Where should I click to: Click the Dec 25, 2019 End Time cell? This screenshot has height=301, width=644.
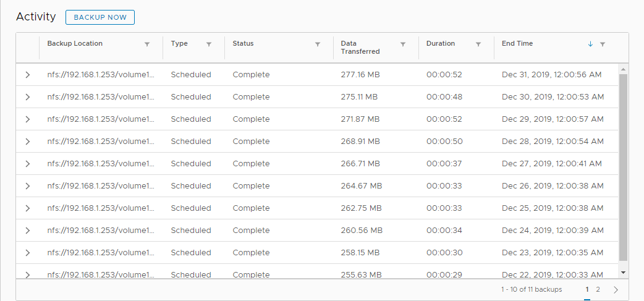click(553, 208)
